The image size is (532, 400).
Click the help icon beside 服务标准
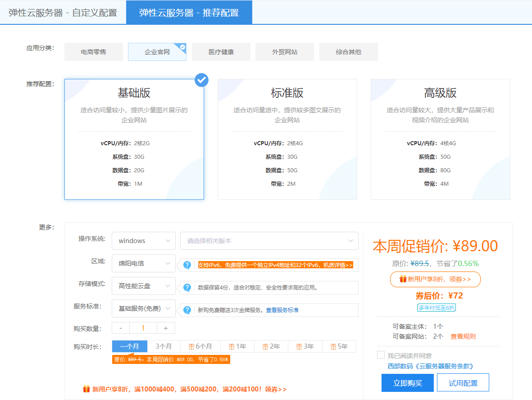[x=187, y=310]
